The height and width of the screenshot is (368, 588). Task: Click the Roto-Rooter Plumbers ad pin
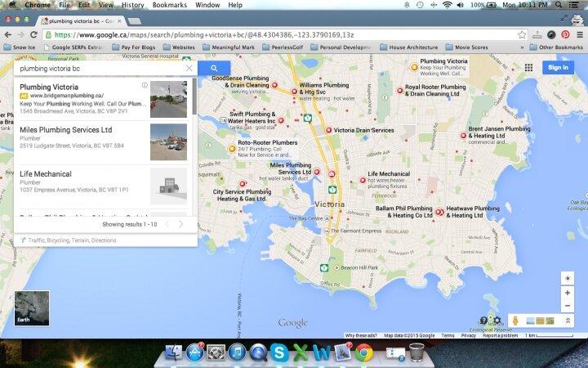232,148
